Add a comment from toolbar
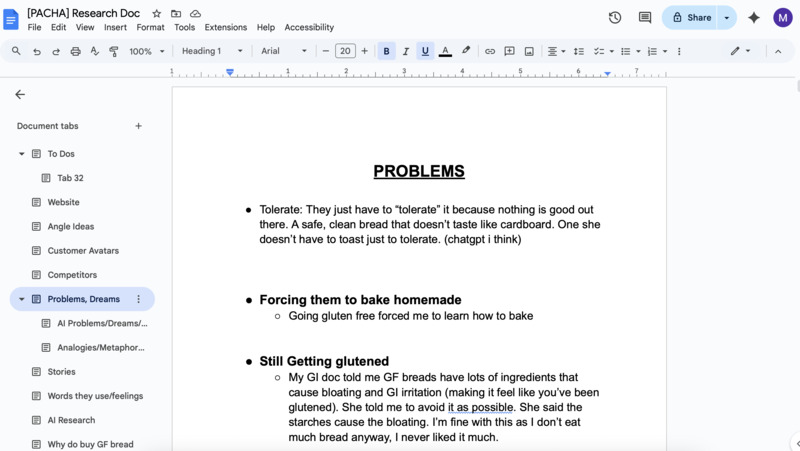Image resolution: width=800 pixels, height=451 pixels. coord(509,51)
